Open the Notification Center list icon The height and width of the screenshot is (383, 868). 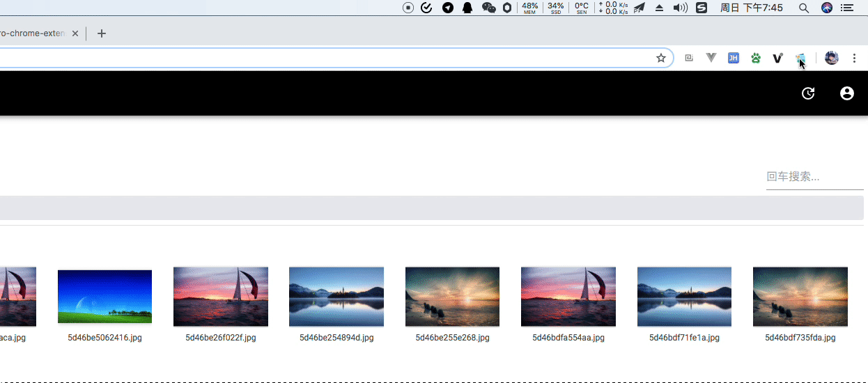tap(847, 8)
